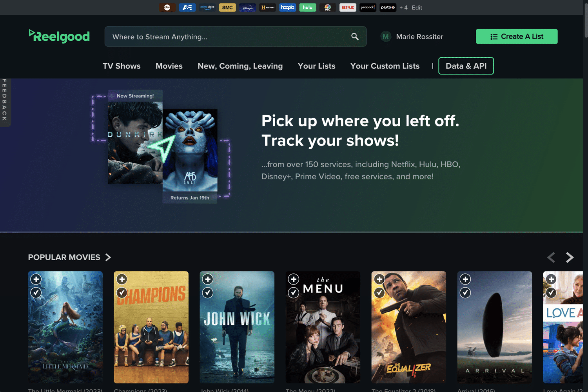
Task: Click the Data & API button
Action: pos(466,66)
